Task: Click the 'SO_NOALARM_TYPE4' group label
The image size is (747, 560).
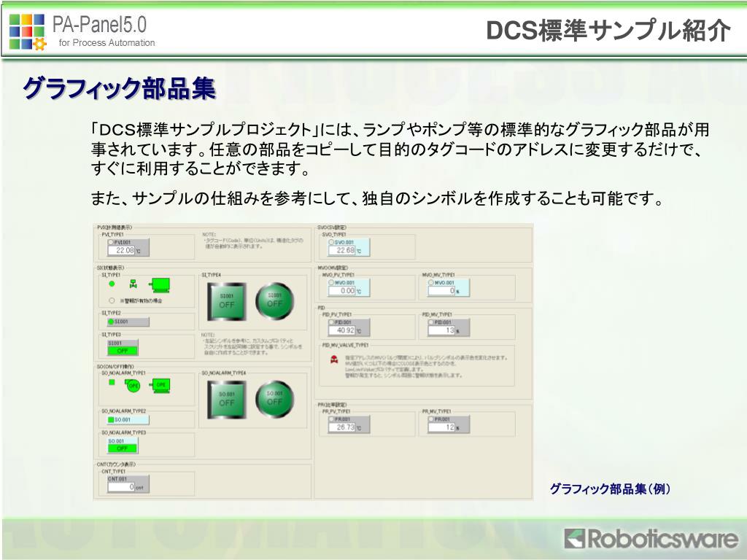Action: [224, 373]
